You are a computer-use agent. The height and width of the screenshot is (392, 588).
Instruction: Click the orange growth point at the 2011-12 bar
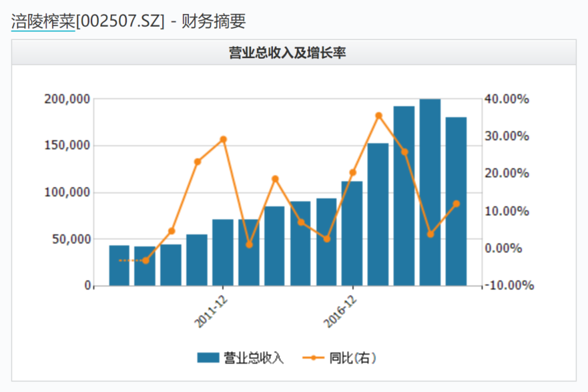click(x=224, y=140)
